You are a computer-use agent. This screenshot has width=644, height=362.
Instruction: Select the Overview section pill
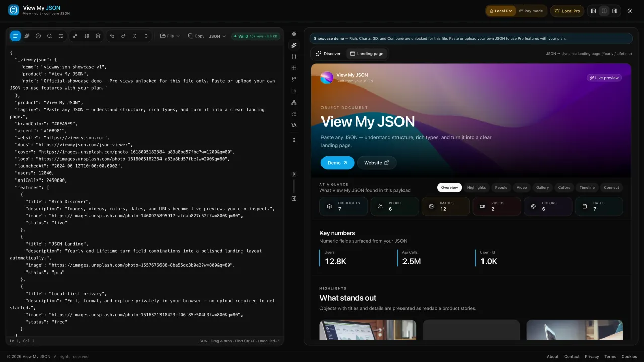[x=449, y=187]
